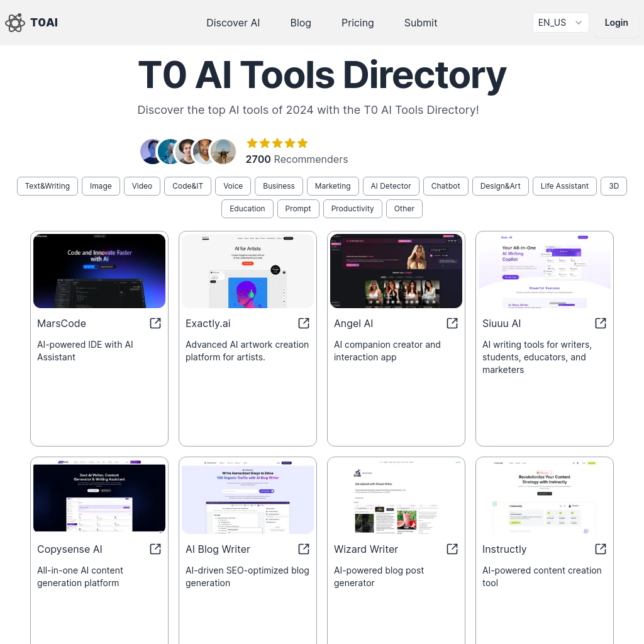The height and width of the screenshot is (644, 644).
Task: Click the Wizard Writer title
Action: click(x=366, y=550)
